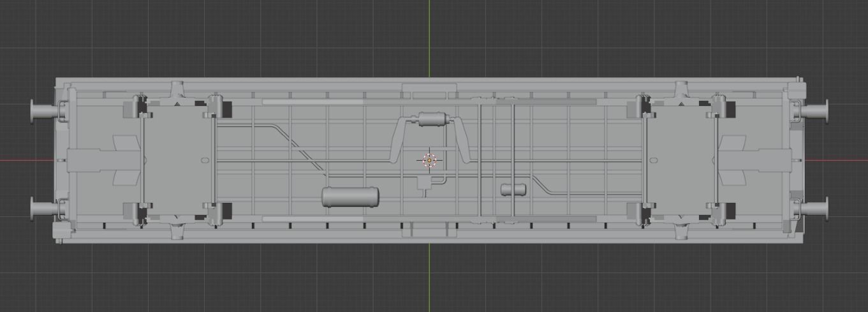Select the brake cylinder on the trapezoid bracket
Image resolution: width=868 pixels, height=312 pixels.
(x=432, y=119)
